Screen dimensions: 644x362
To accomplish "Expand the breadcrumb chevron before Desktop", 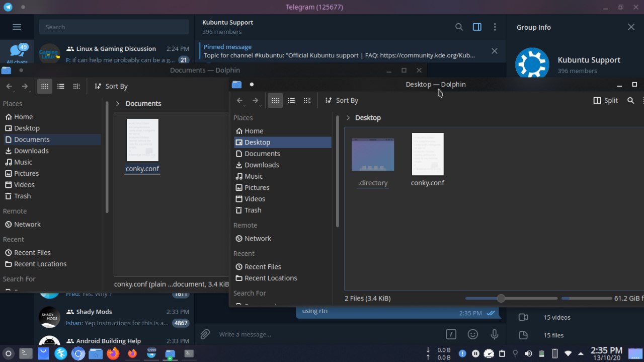I will (x=348, y=118).
